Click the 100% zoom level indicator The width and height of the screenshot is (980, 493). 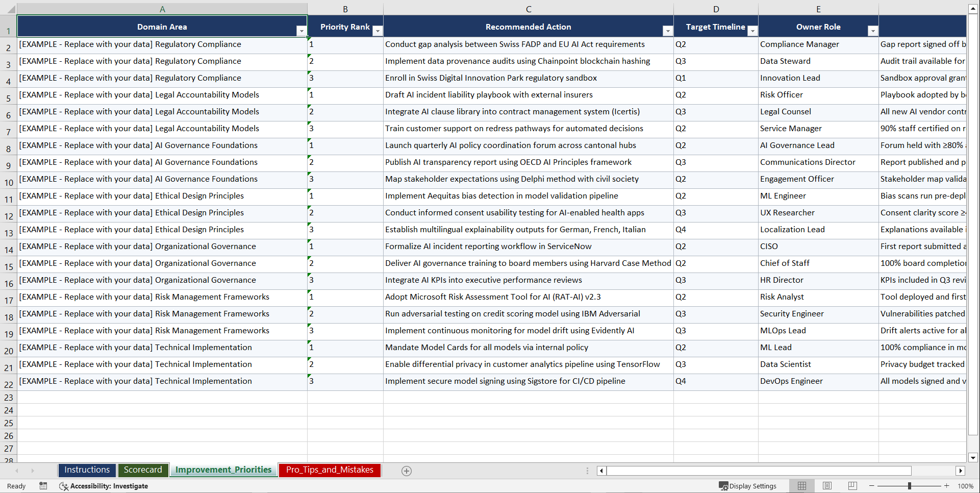[965, 486]
